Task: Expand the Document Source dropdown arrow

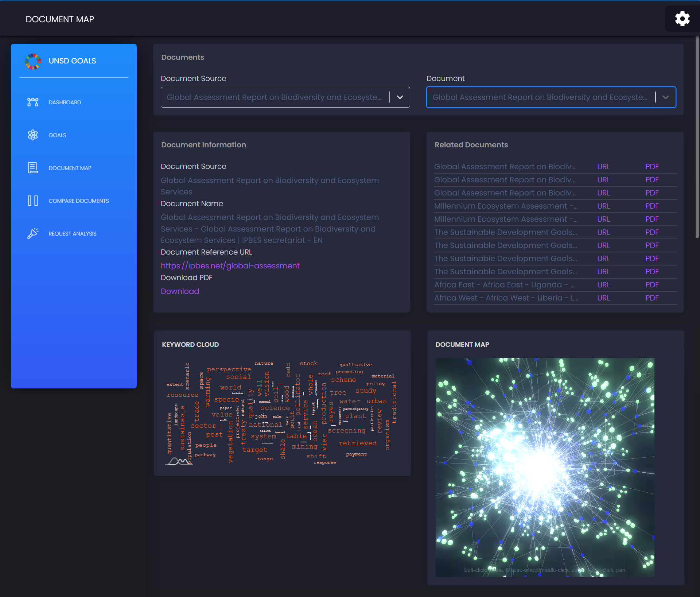Action: (x=400, y=97)
